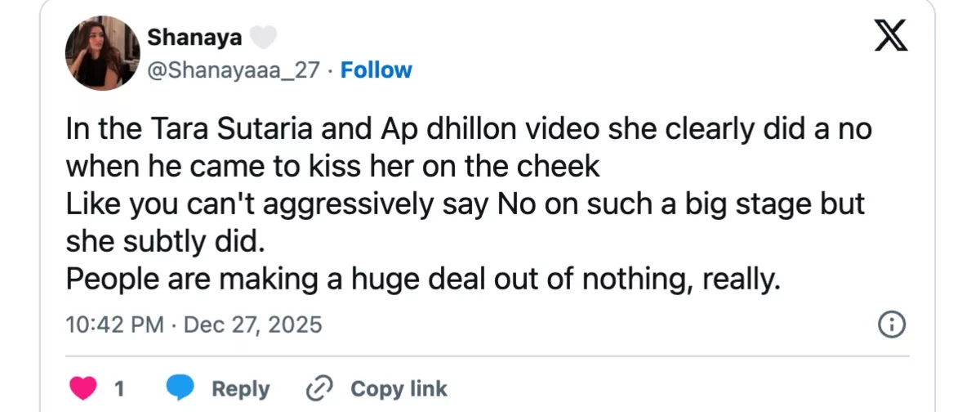Screen dimensions: 980x412
Task: Like the tweet with the pink heart icon
Action: (84, 387)
